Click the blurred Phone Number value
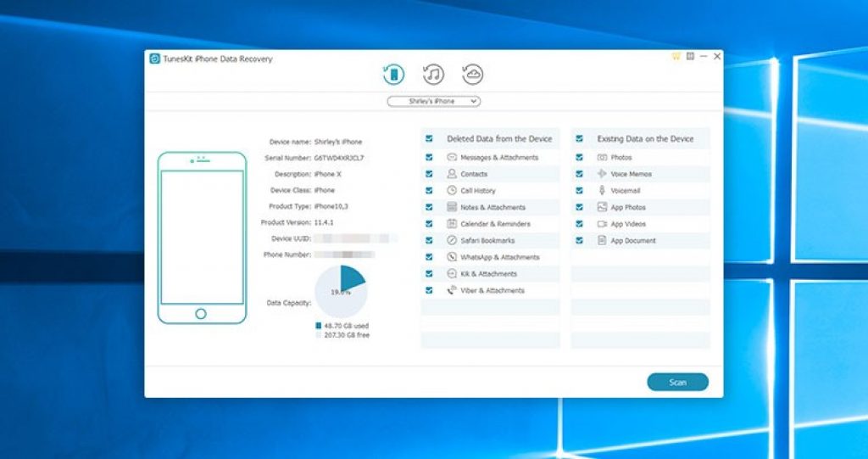Viewport: 868px width, 459px height. pyautogui.click(x=344, y=255)
